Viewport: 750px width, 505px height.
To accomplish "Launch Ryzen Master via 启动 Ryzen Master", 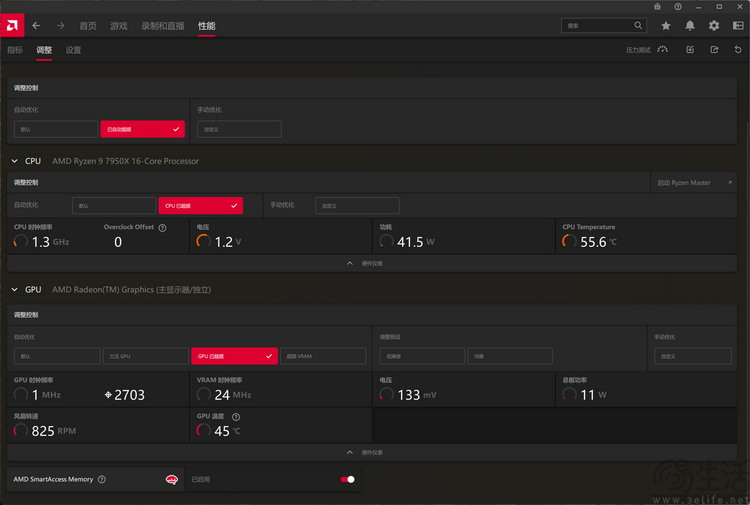I will [x=695, y=183].
